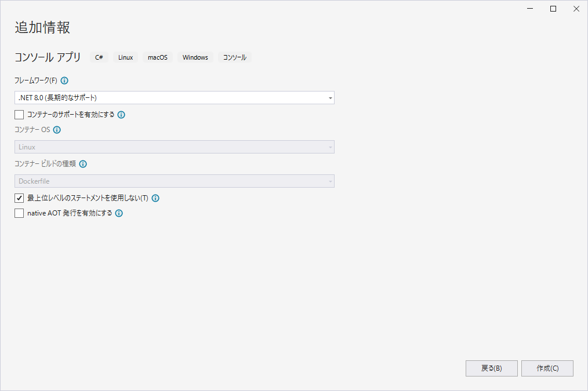Click the info icon next to フレームワーク(F)
Viewport: 588px width, 391px height.
[x=64, y=81]
